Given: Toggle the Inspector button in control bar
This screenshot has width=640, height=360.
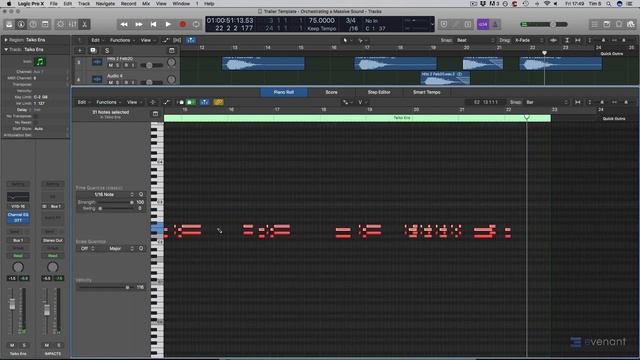Looking at the screenshot, I should 21,24.
